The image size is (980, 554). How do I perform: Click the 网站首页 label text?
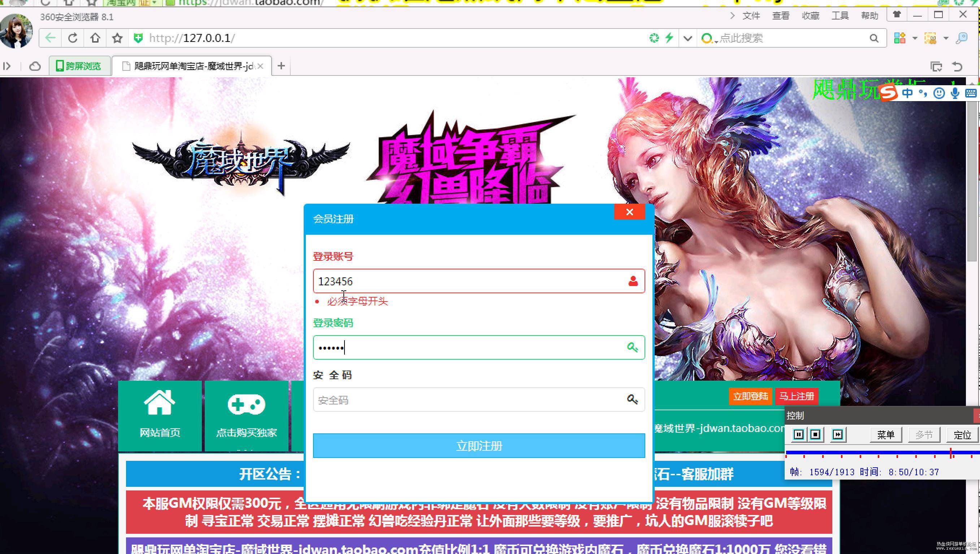(160, 433)
